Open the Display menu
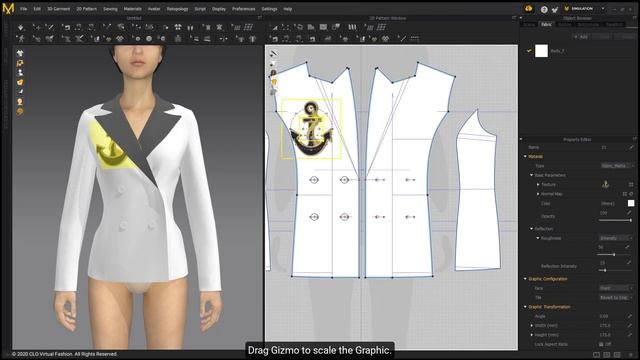Image resolution: width=640 pixels, height=360 pixels. [x=219, y=9]
